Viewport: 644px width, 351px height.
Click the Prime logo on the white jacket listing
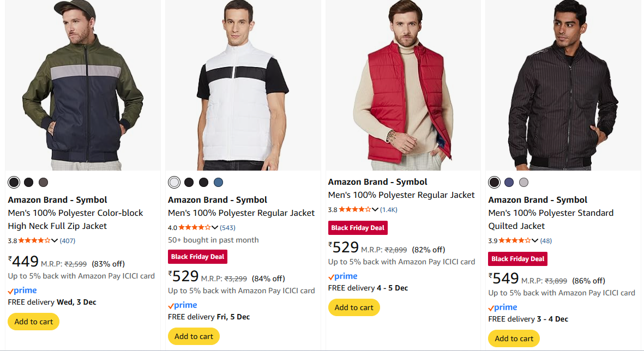(x=183, y=305)
